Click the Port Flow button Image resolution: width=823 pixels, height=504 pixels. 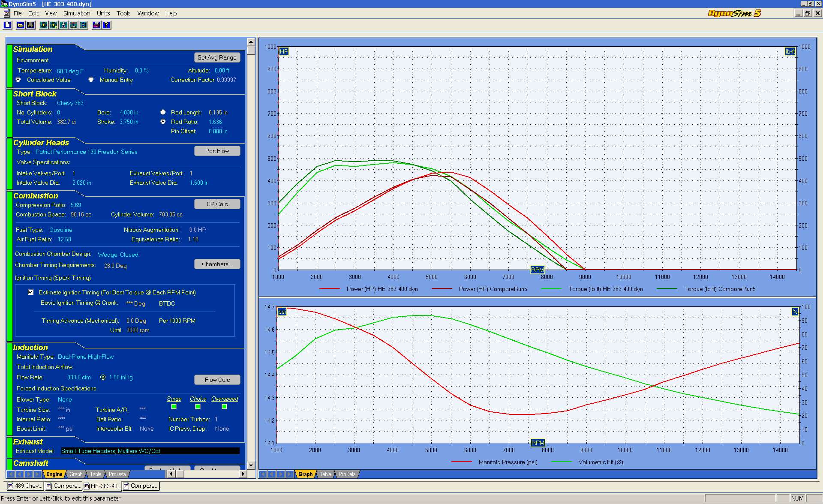coord(217,151)
